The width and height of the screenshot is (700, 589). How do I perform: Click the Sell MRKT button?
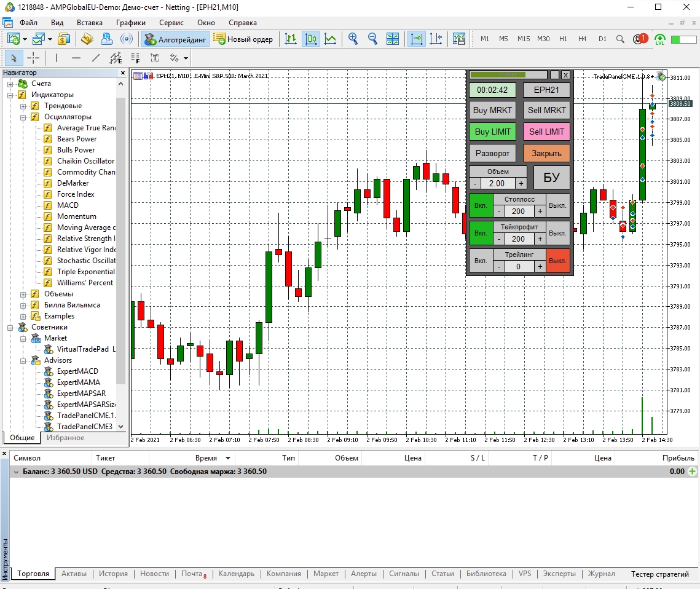coord(546,110)
